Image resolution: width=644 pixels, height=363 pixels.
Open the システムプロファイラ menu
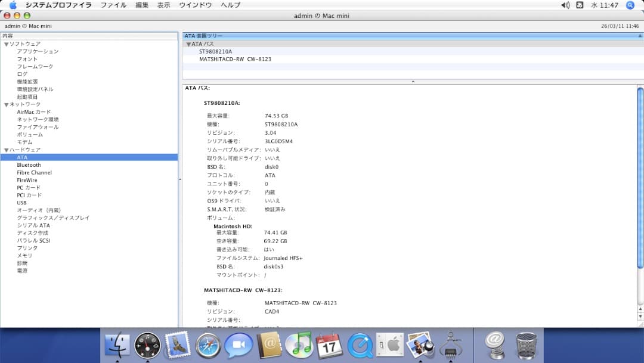click(x=58, y=5)
